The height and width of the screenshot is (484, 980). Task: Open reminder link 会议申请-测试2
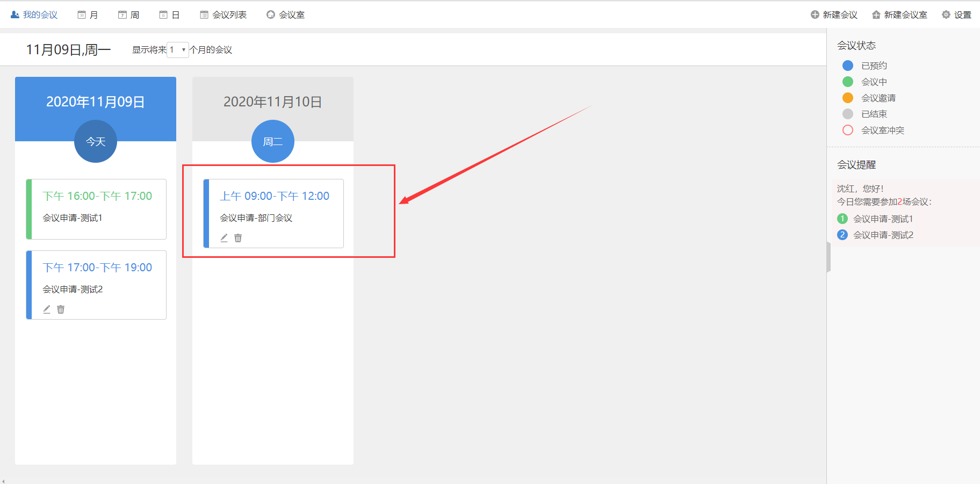(x=883, y=235)
